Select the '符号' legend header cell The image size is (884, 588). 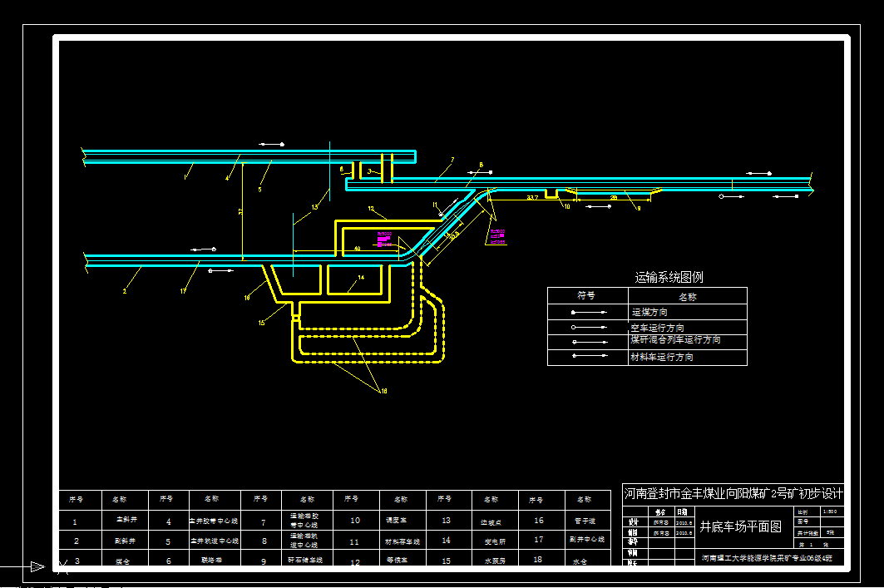pos(587,295)
